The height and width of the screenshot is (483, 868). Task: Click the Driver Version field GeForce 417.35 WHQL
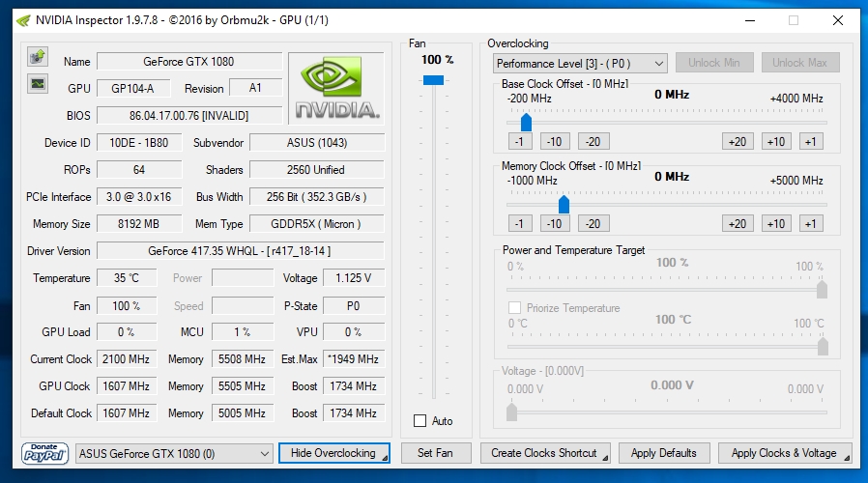coord(241,250)
